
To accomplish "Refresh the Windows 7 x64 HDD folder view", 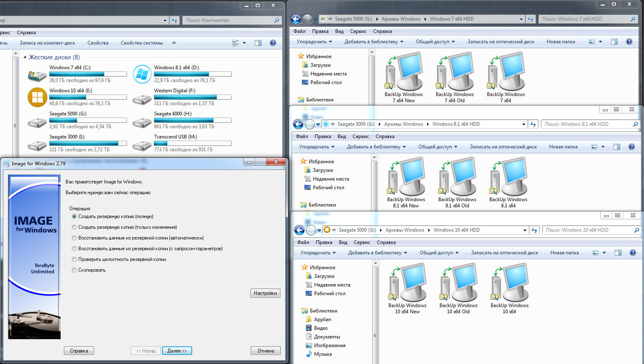I will (531, 19).
